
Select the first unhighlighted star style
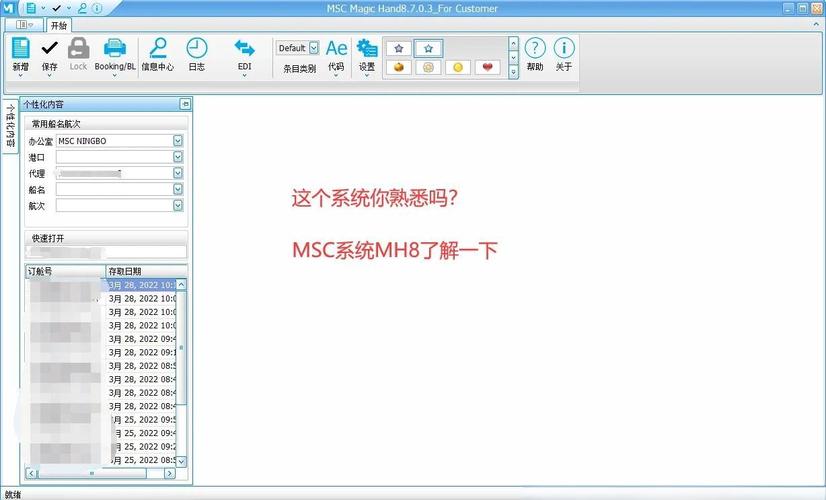(399, 48)
